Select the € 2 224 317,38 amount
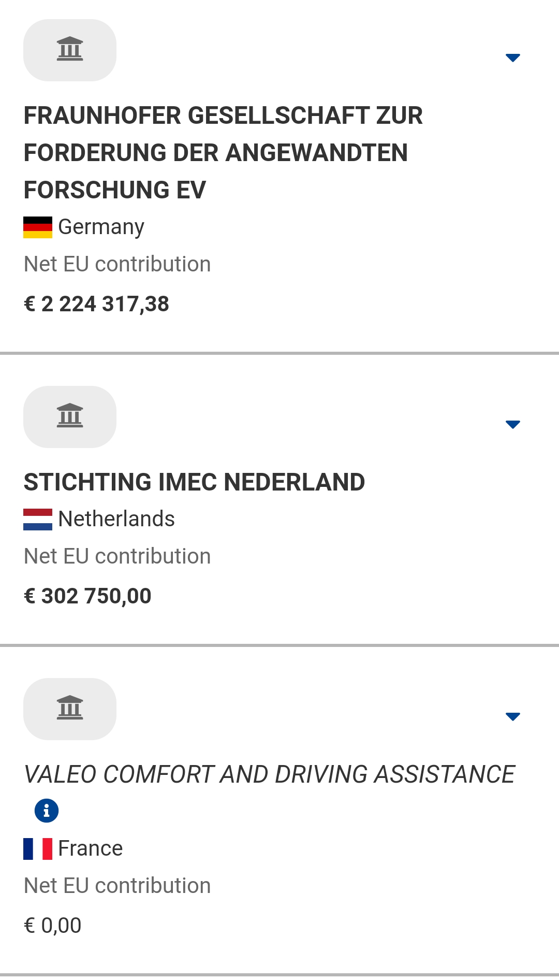559x980 pixels. click(97, 304)
